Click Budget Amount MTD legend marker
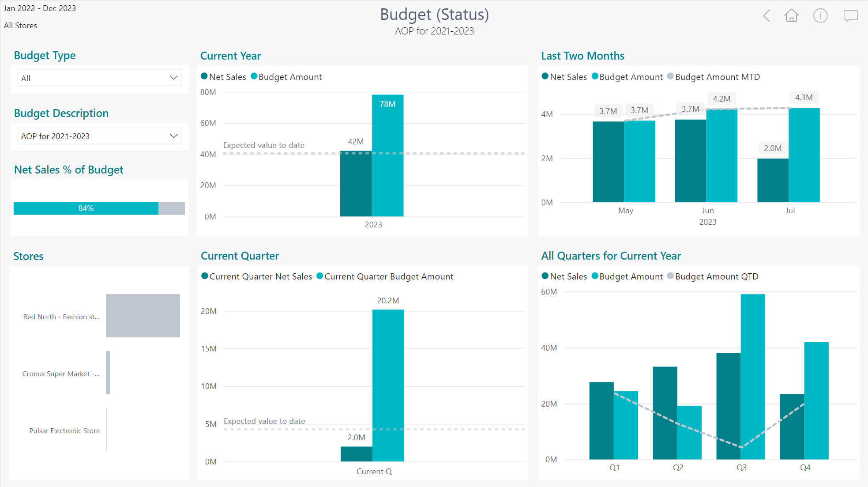 click(670, 76)
